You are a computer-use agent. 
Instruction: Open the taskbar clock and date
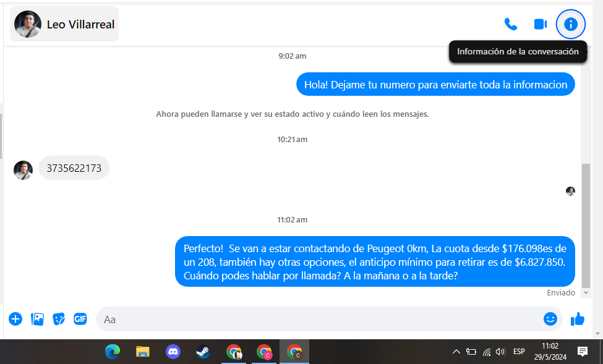[550, 351]
